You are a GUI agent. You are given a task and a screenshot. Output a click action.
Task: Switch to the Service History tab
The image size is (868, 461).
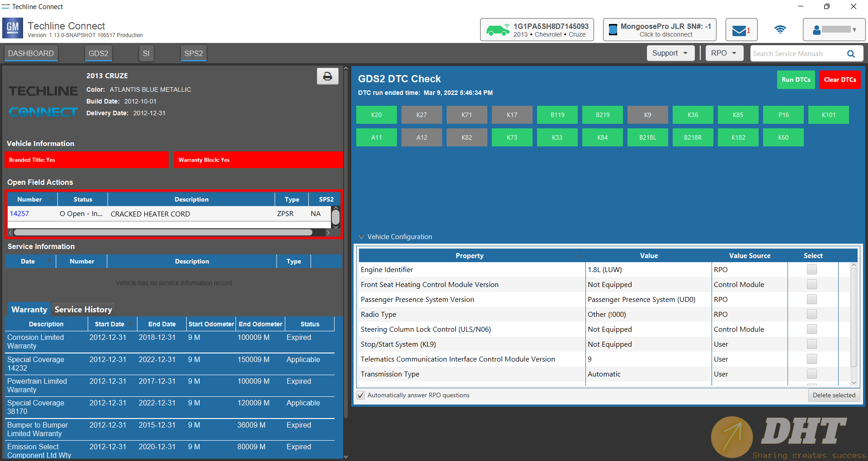[x=83, y=310]
